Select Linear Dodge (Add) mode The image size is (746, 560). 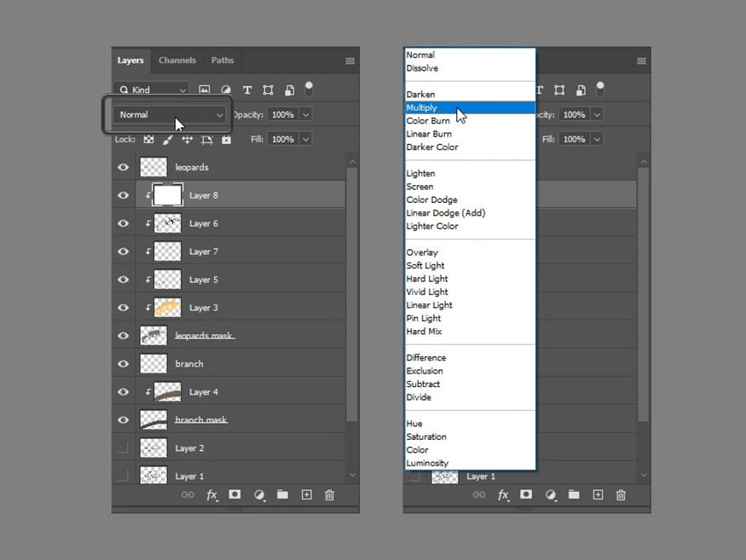tap(470, 213)
